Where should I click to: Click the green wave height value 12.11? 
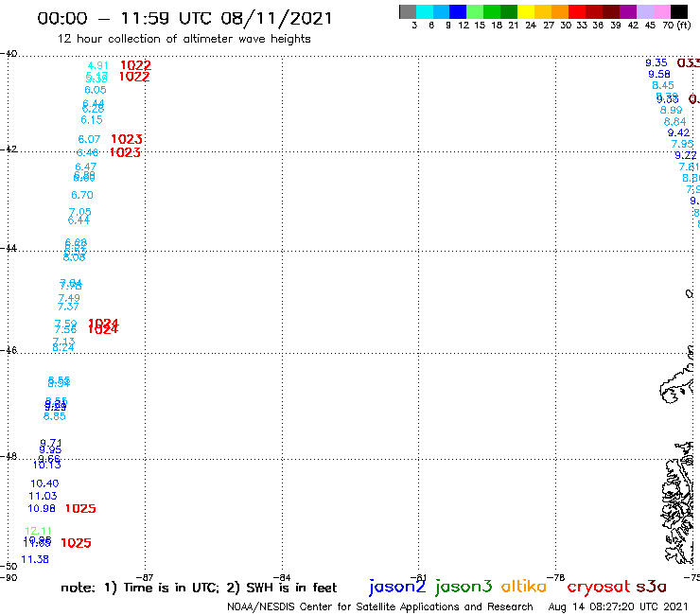tap(38, 531)
